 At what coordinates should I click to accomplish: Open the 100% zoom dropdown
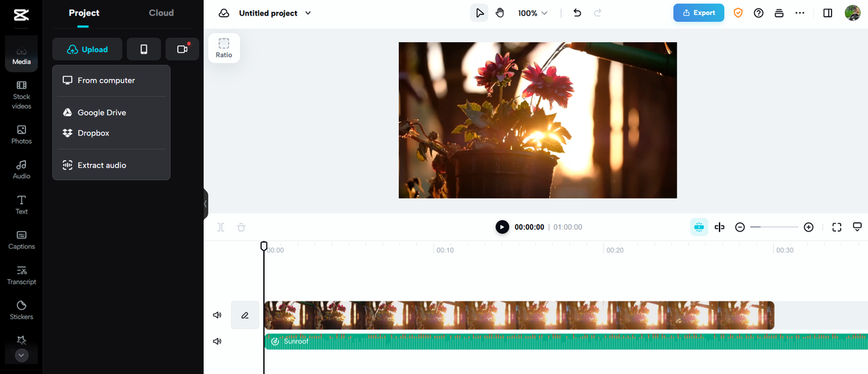(x=533, y=13)
